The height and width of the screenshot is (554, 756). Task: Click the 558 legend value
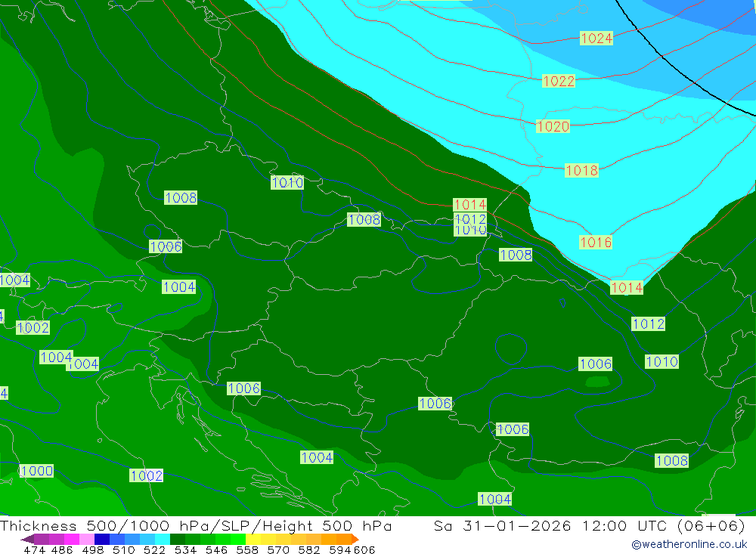(247, 549)
